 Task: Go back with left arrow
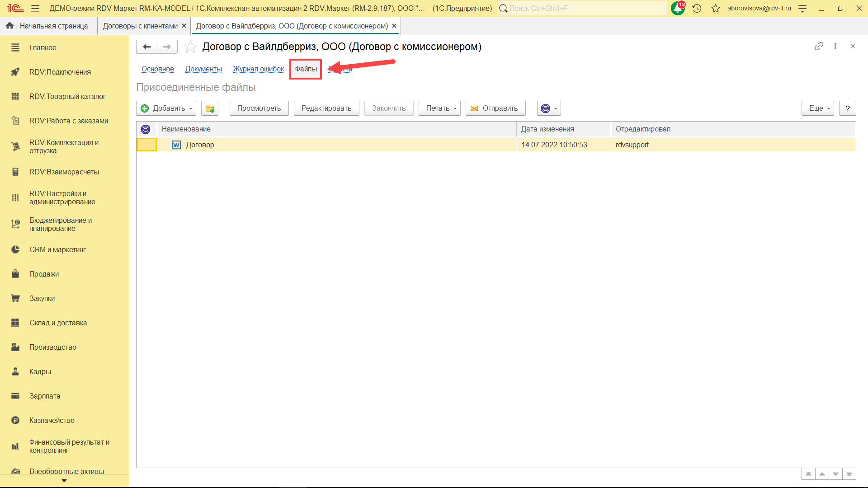pyautogui.click(x=147, y=47)
